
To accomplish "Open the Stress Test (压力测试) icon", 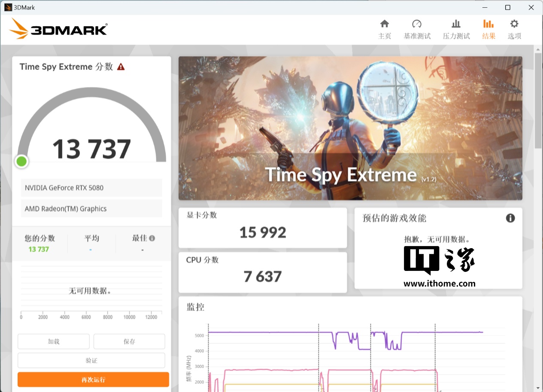I will coord(456,24).
